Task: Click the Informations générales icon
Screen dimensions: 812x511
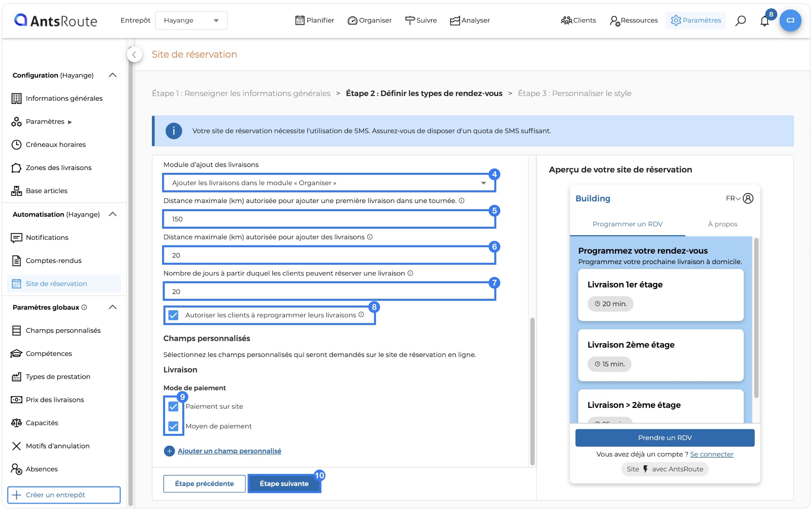Action: click(16, 98)
